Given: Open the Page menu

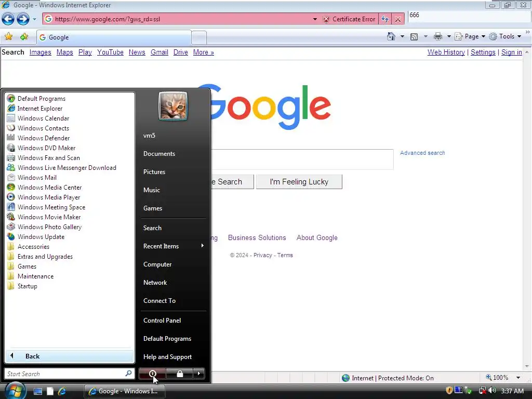Looking at the screenshot, I should click(x=470, y=36).
